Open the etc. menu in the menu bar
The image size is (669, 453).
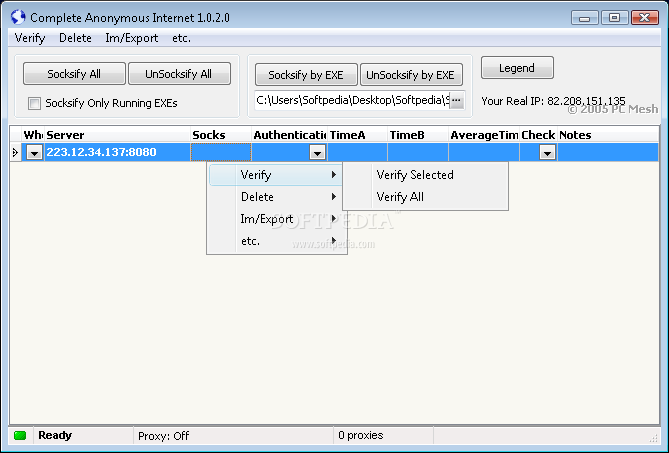coord(181,38)
